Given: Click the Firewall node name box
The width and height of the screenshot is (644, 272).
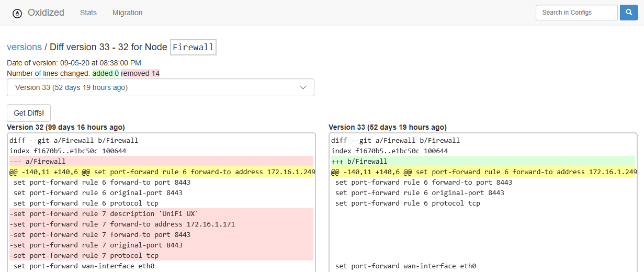Looking at the screenshot, I should (193, 47).
